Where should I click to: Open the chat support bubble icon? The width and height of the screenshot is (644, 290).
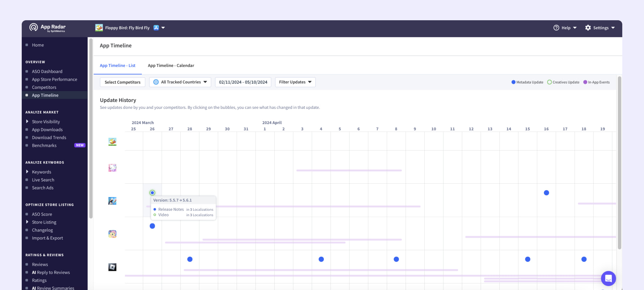tap(608, 278)
